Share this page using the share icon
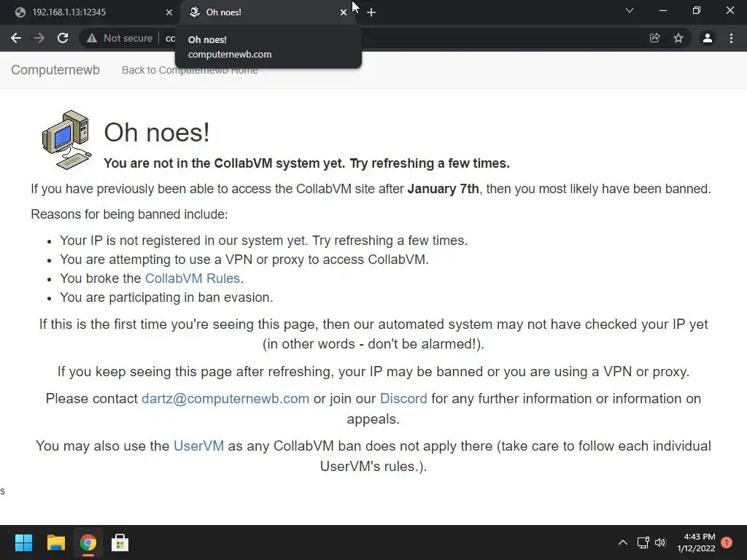The width and height of the screenshot is (747, 560). (655, 38)
